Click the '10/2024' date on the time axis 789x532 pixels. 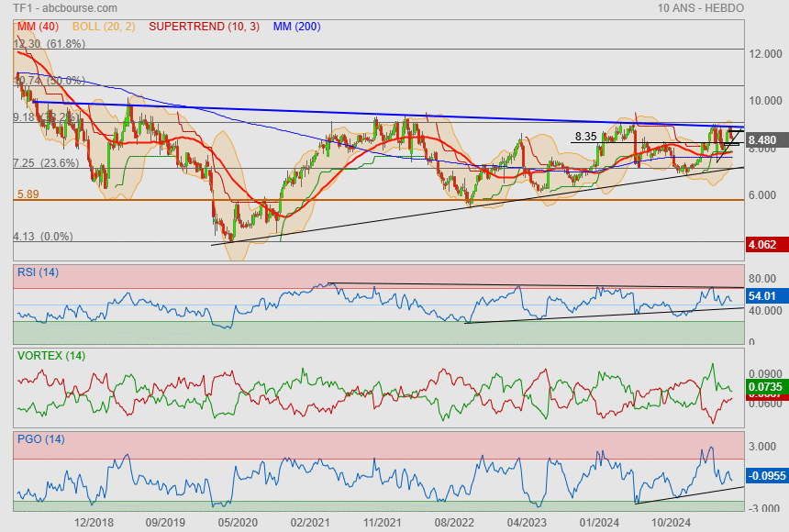tap(671, 523)
